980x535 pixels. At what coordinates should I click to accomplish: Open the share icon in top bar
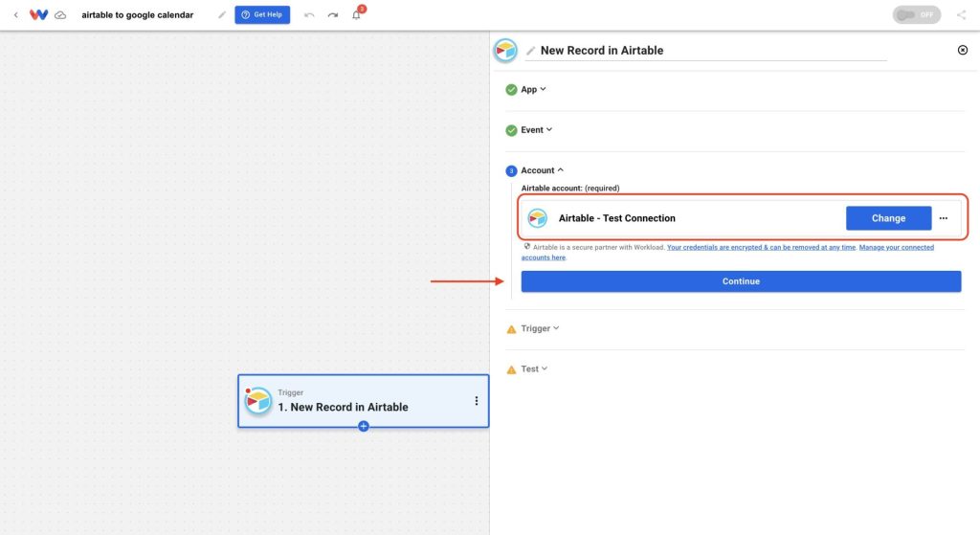click(x=961, y=14)
